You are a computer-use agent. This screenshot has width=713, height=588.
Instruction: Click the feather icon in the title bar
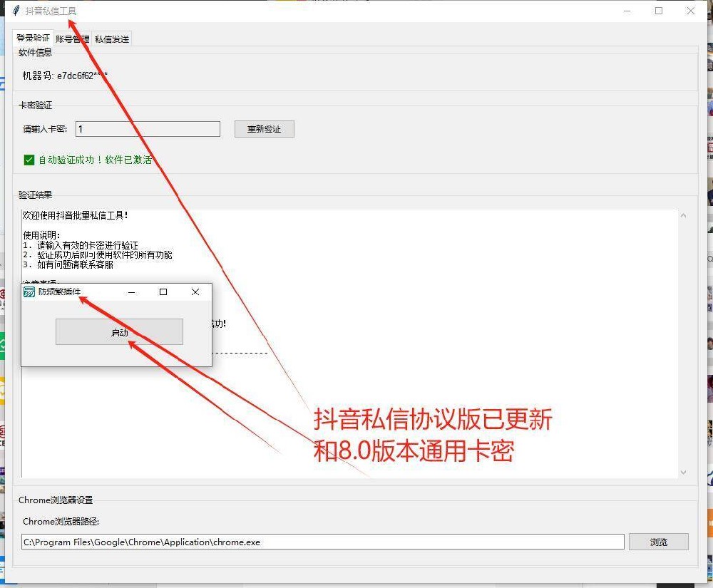pos(16,10)
